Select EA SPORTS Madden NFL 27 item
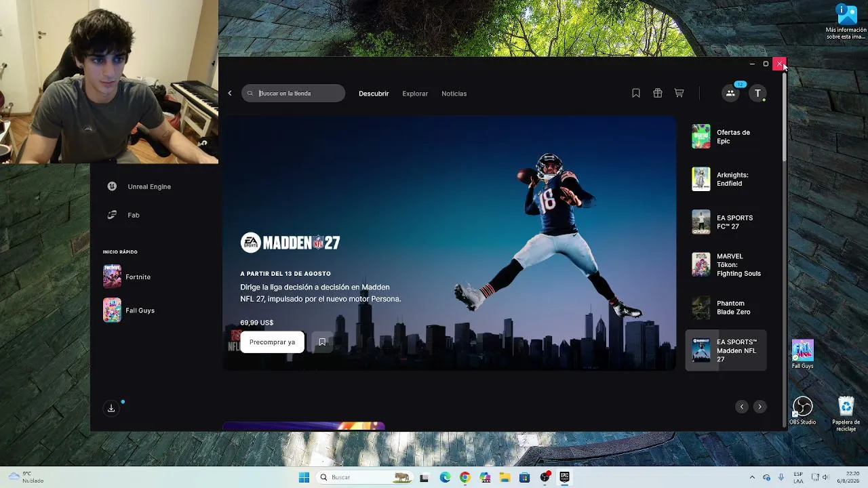868x488 pixels. pos(726,350)
